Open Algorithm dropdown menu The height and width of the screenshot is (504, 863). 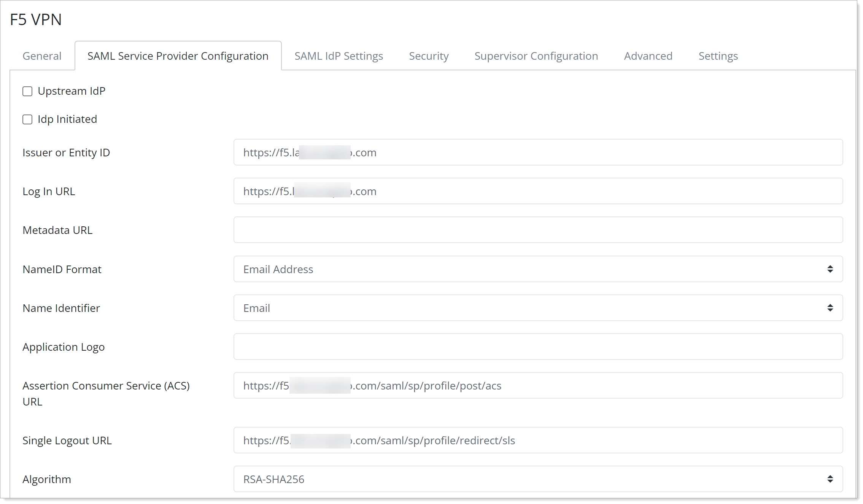pyautogui.click(x=831, y=479)
